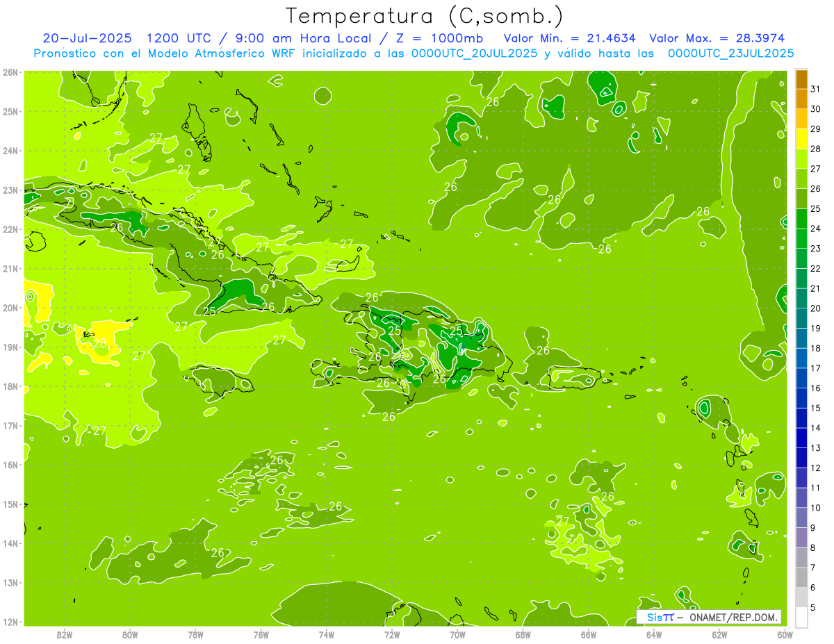Click the "Sisπ" logo text
Viewport: 834px width, 644px height.
(660, 617)
